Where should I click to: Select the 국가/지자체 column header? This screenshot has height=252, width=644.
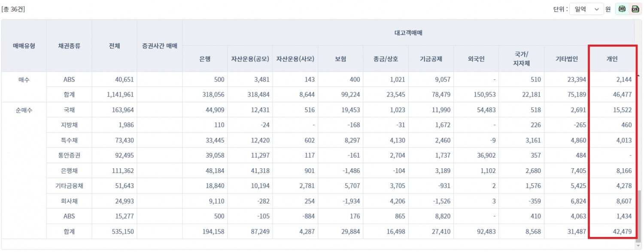pos(521,59)
